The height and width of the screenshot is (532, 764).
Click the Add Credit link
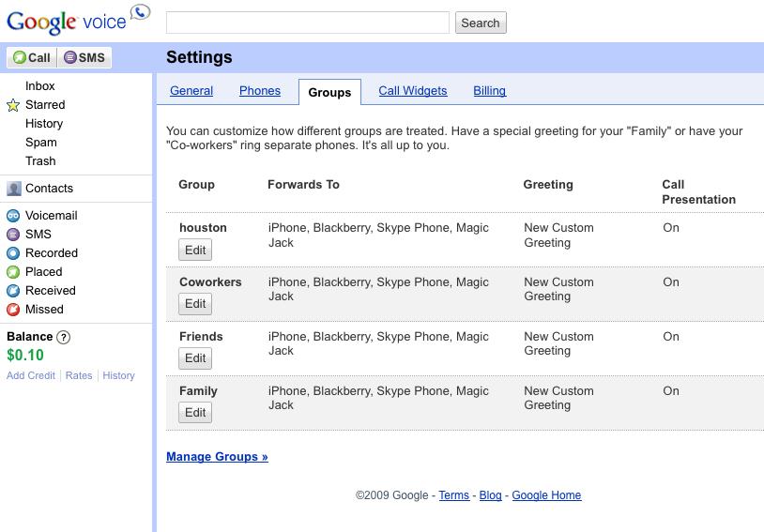(x=31, y=375)
